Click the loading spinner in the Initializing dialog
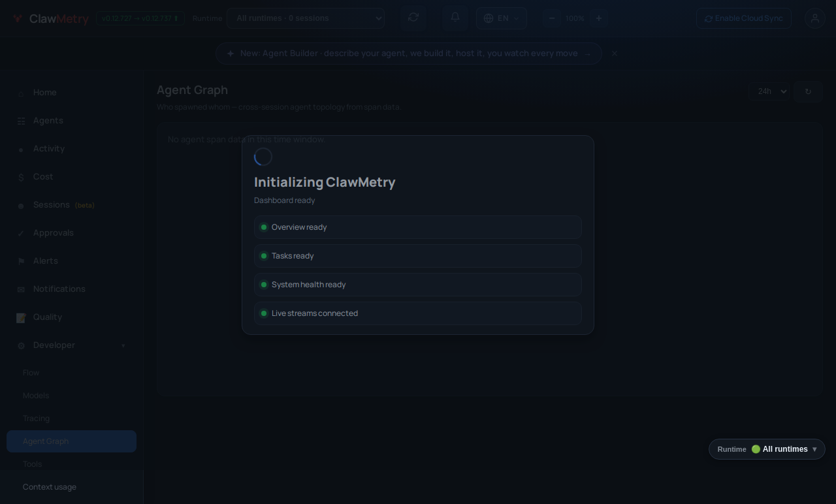The height and width of the screenshot is (504, 836). [263, 157]
